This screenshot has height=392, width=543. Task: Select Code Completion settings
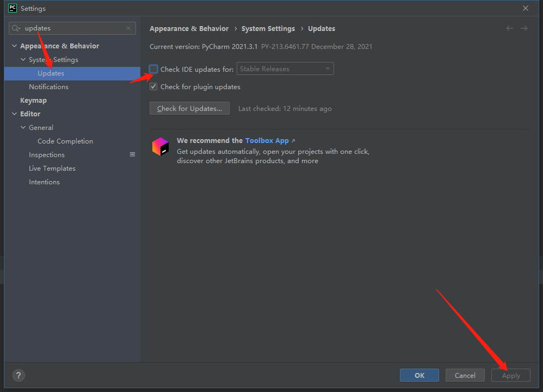[65, 141]
